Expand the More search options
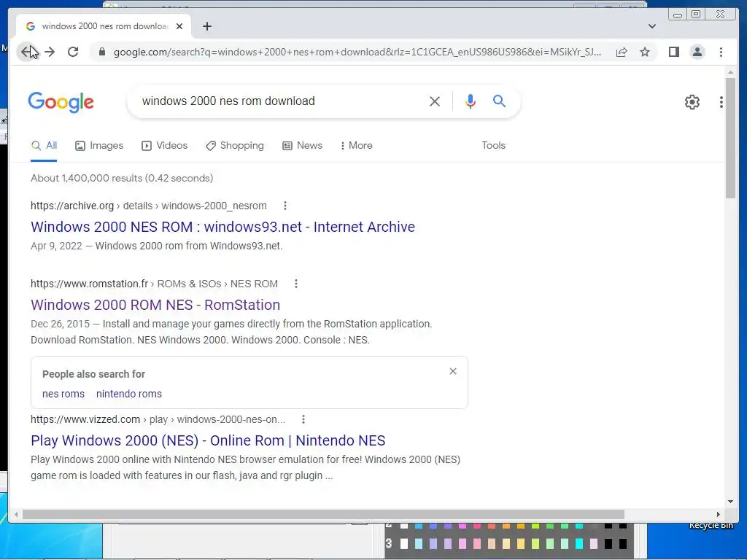The width and height of the screenshot is (747, 560). point(356,146)
